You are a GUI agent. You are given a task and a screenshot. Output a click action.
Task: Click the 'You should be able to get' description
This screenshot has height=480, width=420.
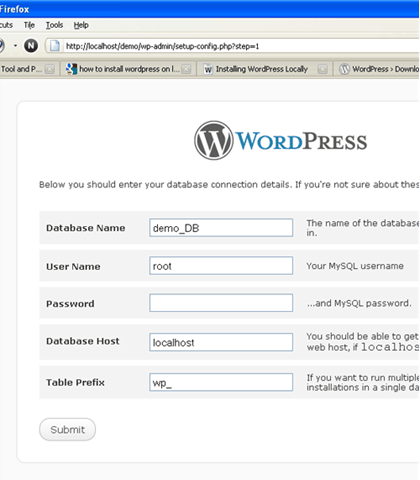(363, 342)
